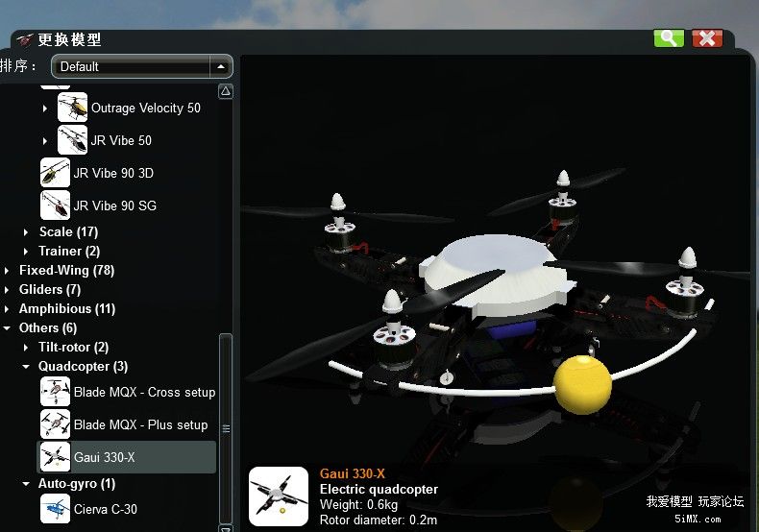Click the Gaui 330-X list thumbnail icon
Screen dimensions: 759x532
(x=55, y=456)
